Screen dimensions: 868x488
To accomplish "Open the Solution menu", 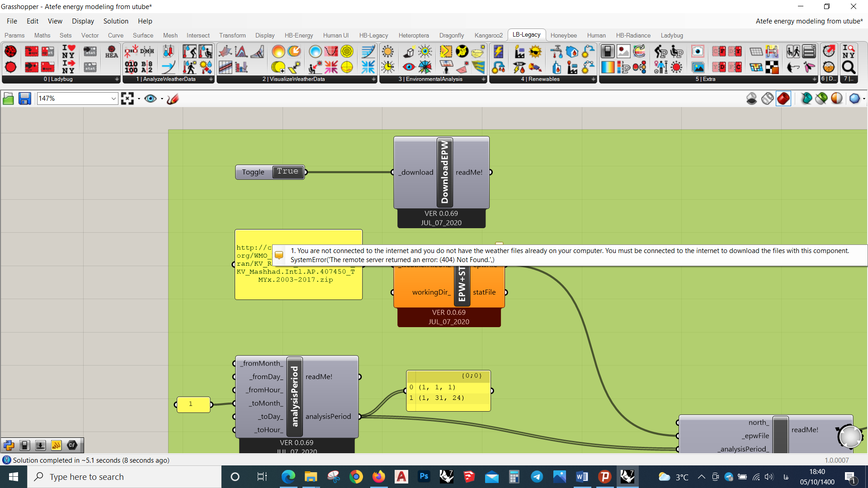I will coord(116,21).
